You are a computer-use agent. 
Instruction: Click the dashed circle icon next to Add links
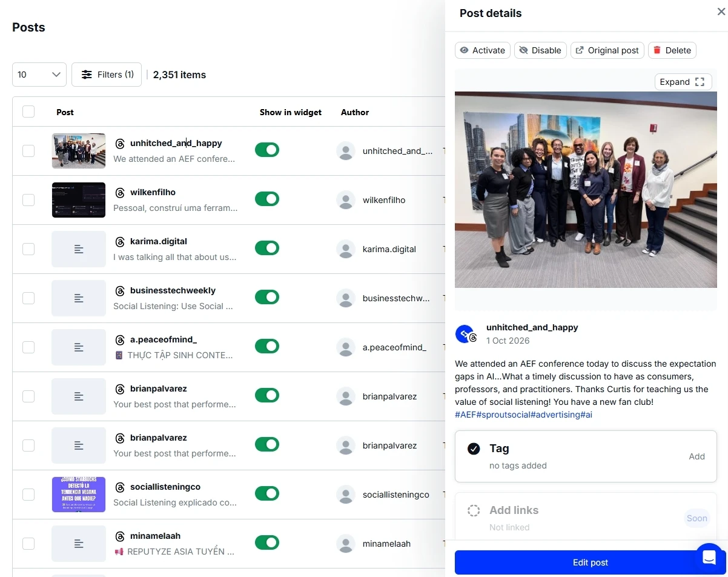click(474, 510)
